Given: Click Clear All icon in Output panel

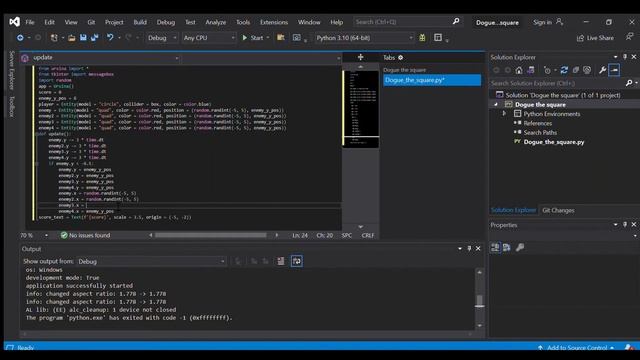Looking at the screenshot, I should 281,261.
